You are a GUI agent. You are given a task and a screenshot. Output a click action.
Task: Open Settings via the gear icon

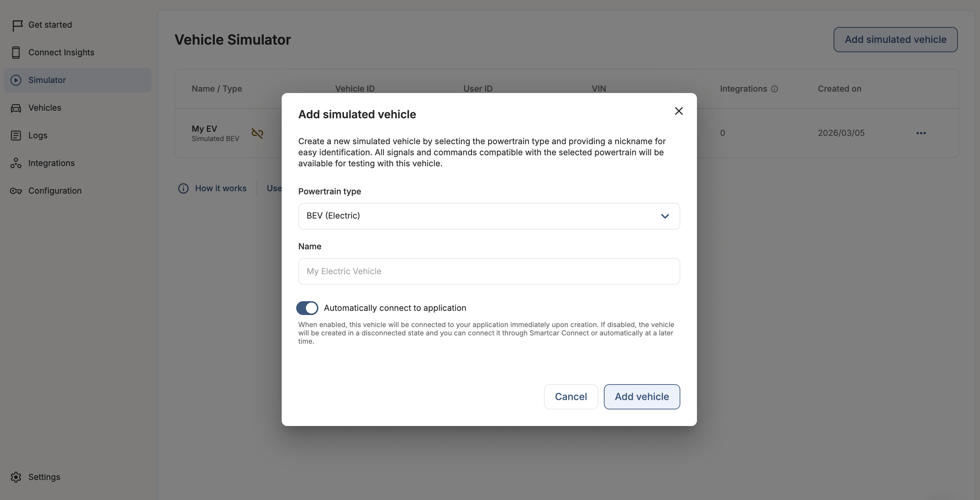16,477
